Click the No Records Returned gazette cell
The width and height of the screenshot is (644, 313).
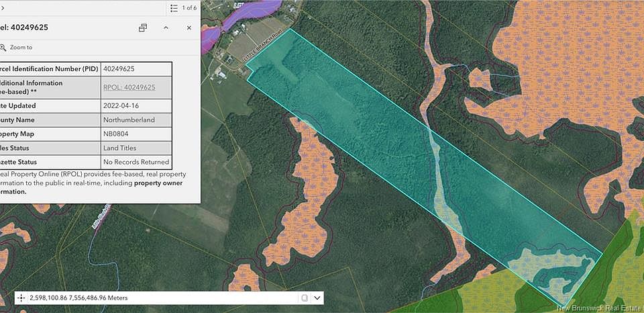pyautogui.click(x=136, y=162)
